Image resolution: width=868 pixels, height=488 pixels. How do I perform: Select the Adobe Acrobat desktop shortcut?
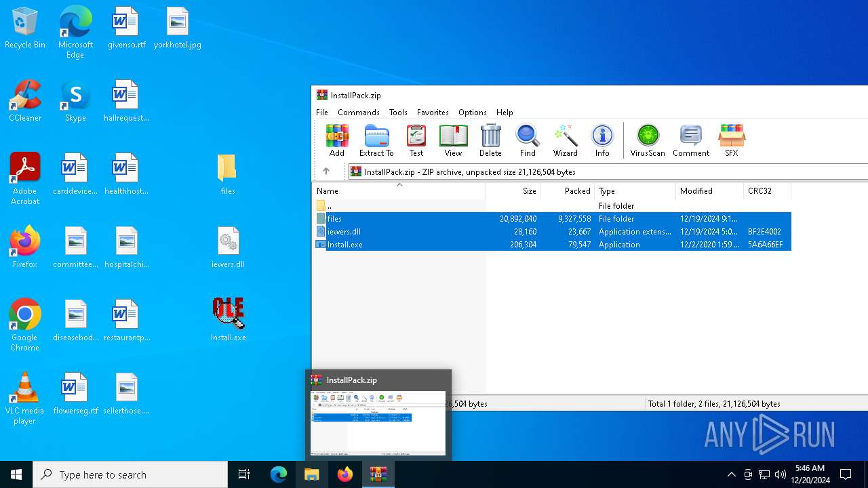[x=25, y=179]
